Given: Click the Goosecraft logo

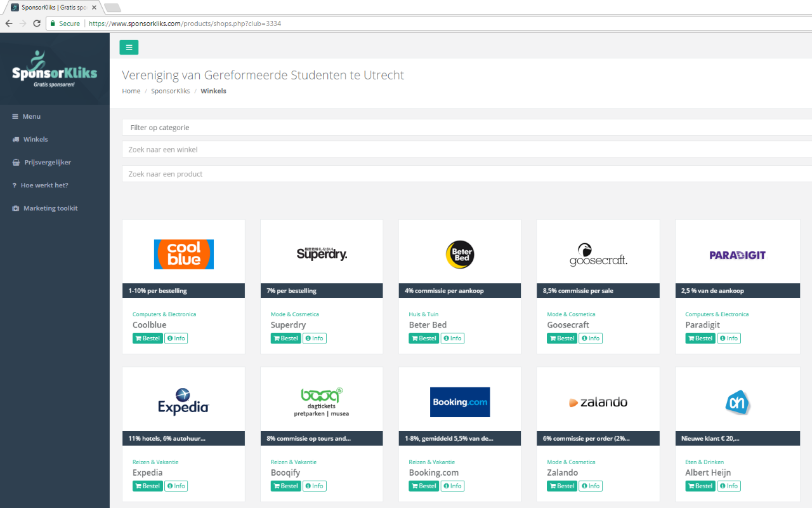Looking at the screenshot, I should (598, 255).
